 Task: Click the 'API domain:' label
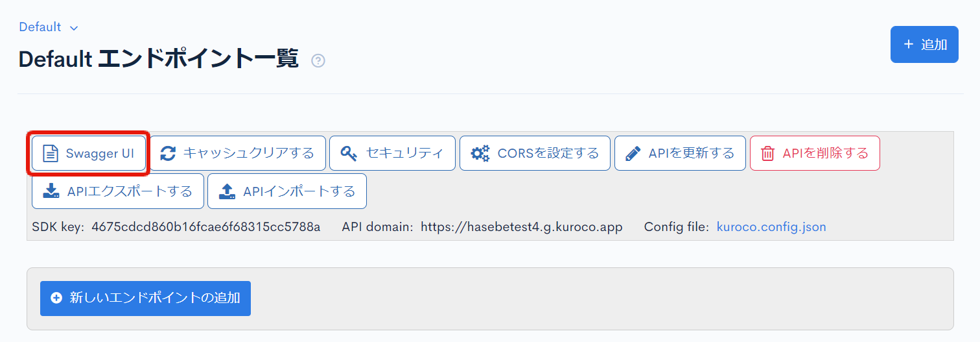378,227
